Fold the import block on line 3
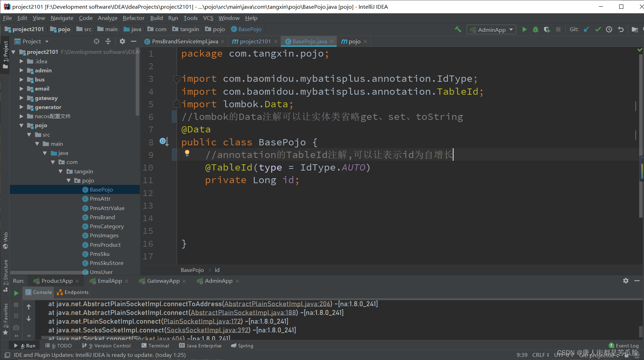The image size is (644, 360). pyautogui.click(x=177, y=79)
